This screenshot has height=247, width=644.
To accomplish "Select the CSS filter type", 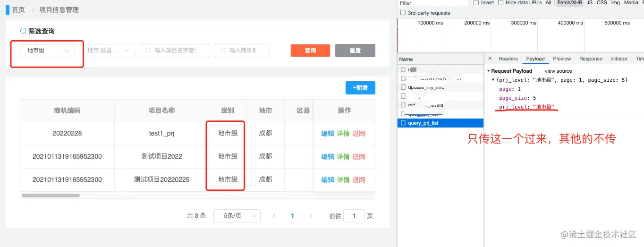I will click(x=602, y=3).
